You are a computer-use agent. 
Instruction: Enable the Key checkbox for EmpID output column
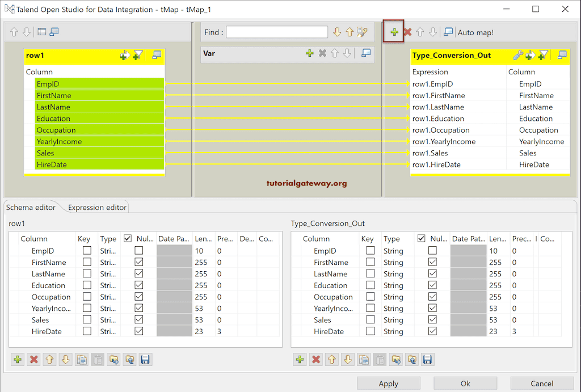coord(371,250)
